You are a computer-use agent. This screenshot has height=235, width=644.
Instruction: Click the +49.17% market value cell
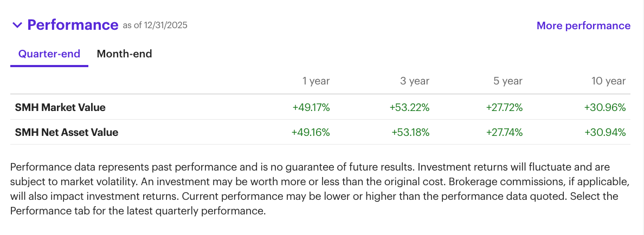[x=311, y=107]
